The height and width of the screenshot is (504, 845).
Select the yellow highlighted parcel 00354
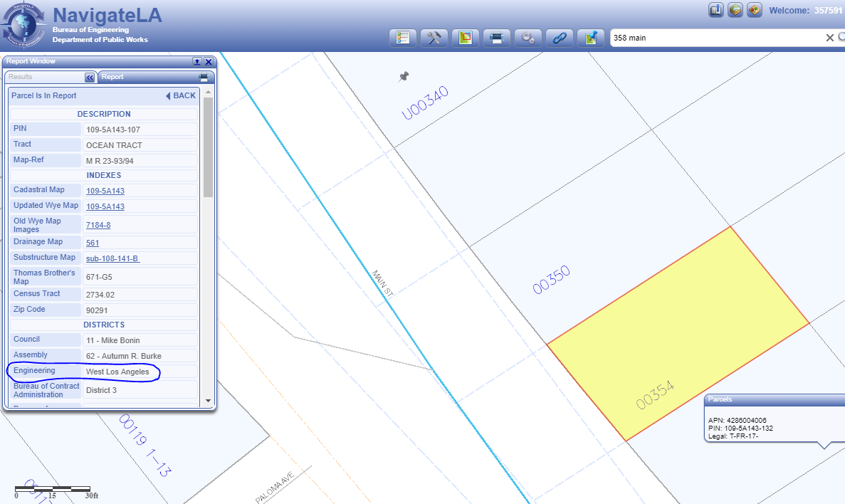point(678,334)
